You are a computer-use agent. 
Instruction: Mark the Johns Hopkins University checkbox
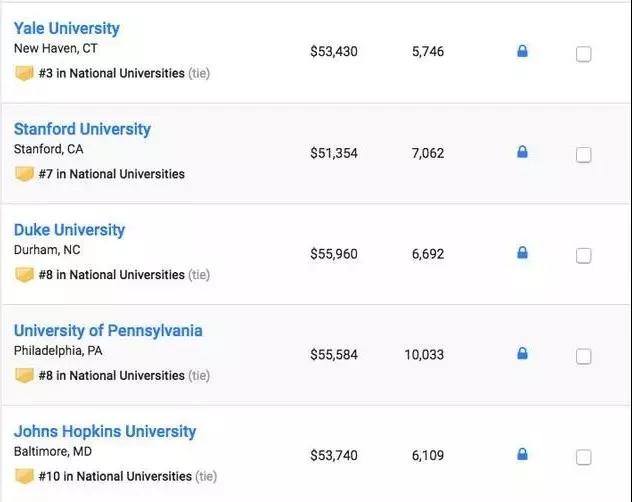pyautogui.click(x=584, y=457)
